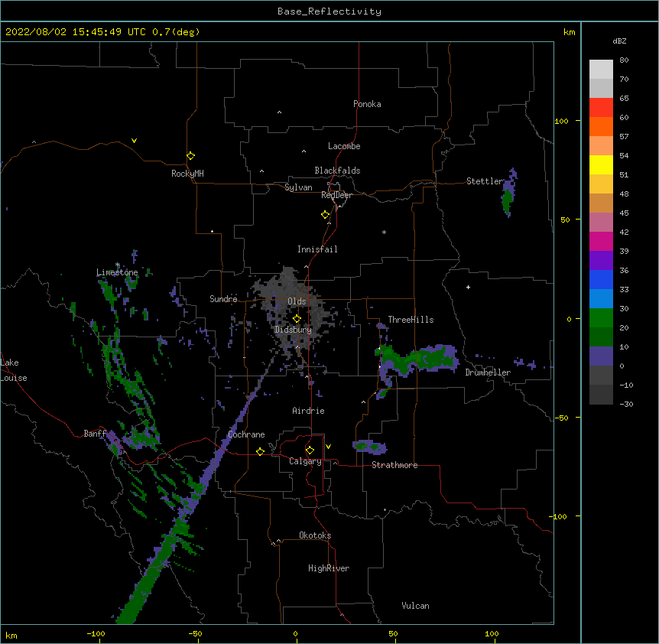Click the -50 tick on right km axis
This screenshot has width=659, height=644.
[562, 418]
